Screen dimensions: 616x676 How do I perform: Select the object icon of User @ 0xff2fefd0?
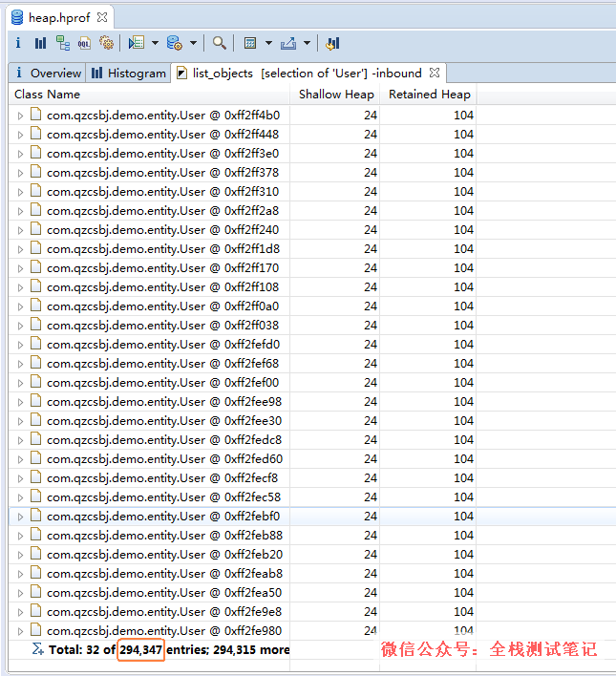pyautogui.click(x=35, y=344)
